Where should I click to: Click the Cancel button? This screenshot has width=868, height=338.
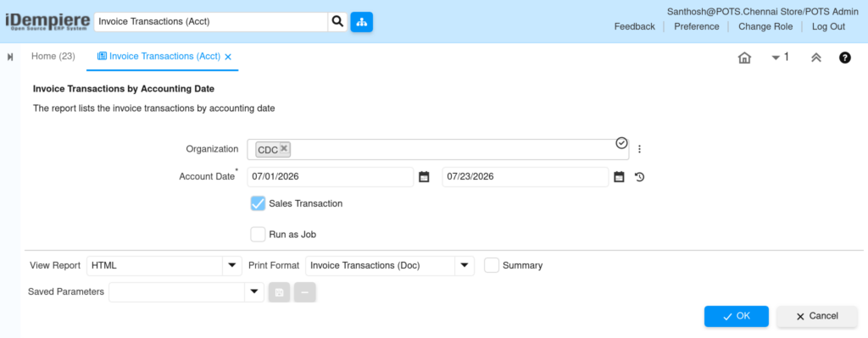coord(818,317)
